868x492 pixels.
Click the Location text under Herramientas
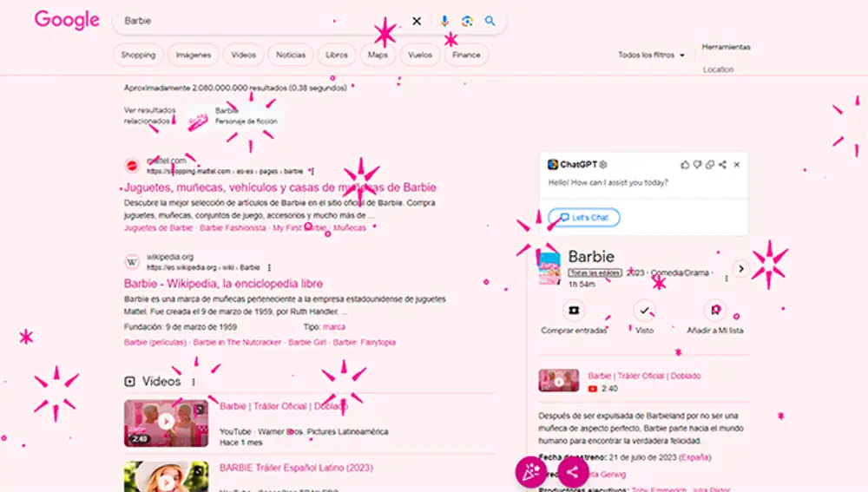[x=719, y=69]
